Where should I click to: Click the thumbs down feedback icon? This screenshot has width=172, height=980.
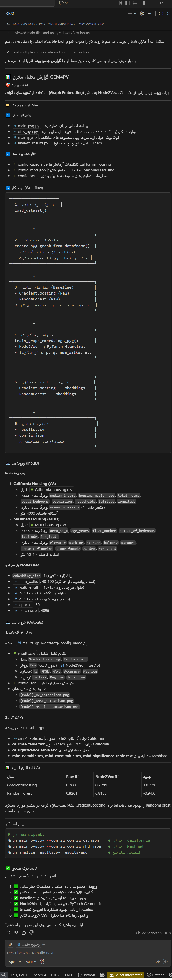[31, 933]
